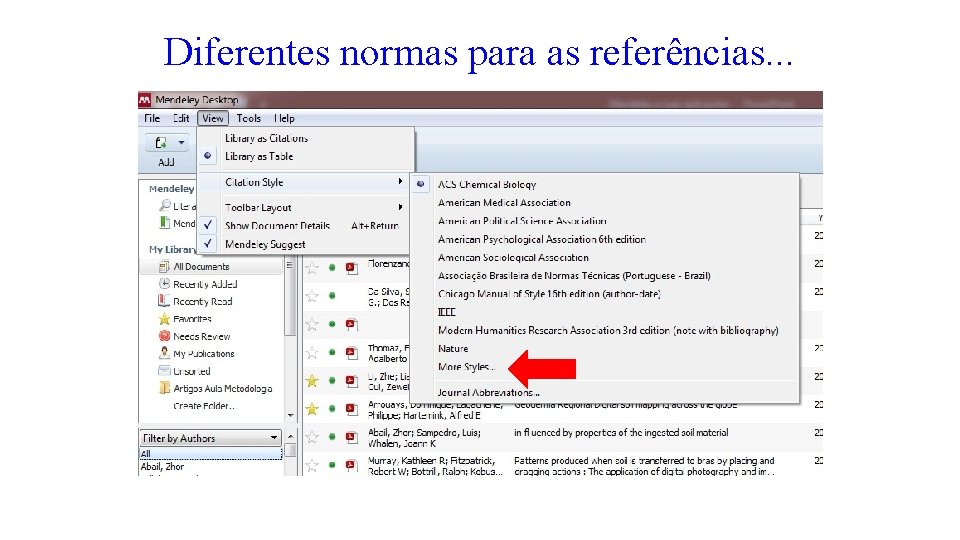Open the File menu
Screen dimensions: 960x540
coord(152,118)
